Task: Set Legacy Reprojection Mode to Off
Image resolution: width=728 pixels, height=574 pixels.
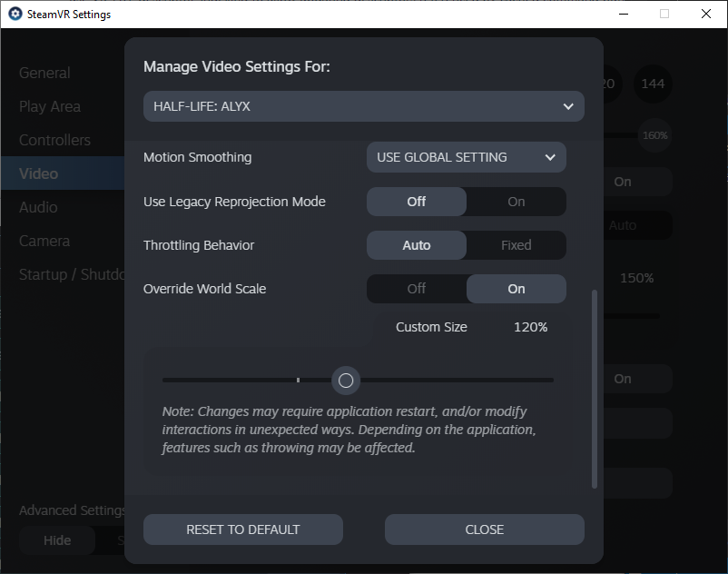Action: point(417,202)
